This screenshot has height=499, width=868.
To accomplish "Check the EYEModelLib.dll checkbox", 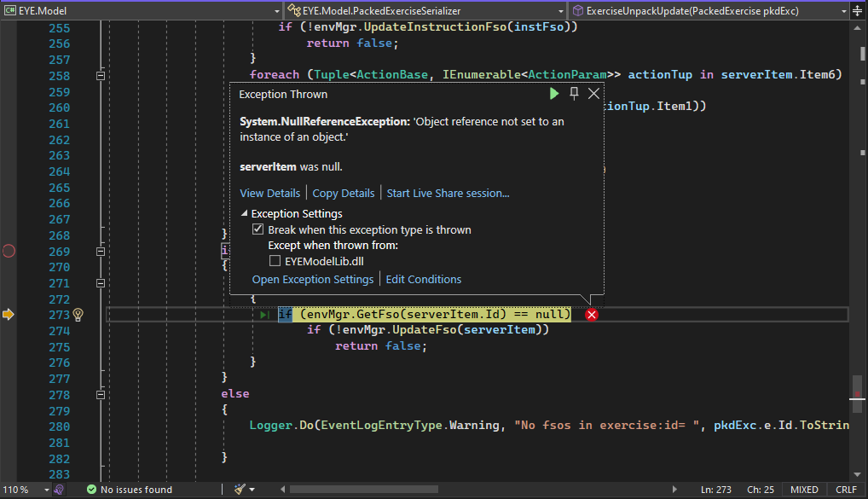I will point(275,261).
